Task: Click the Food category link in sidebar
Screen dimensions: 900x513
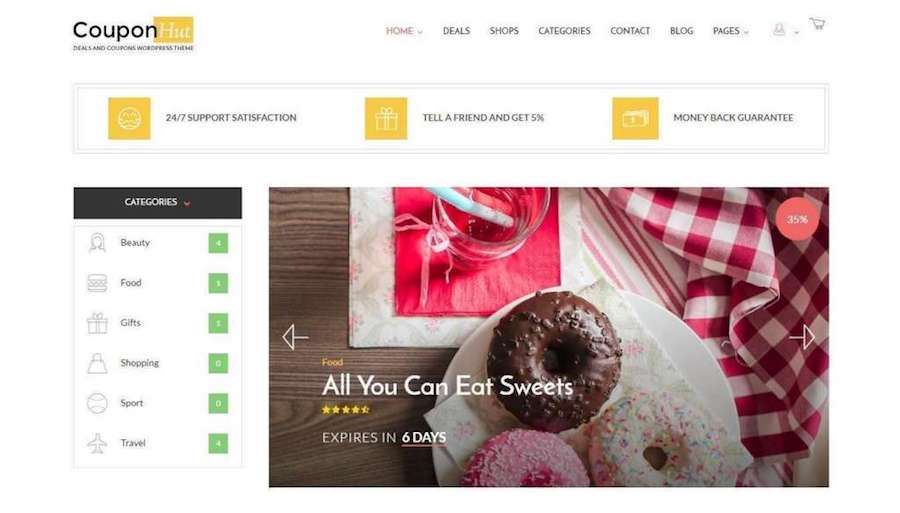Action: [x=131, y=283]
